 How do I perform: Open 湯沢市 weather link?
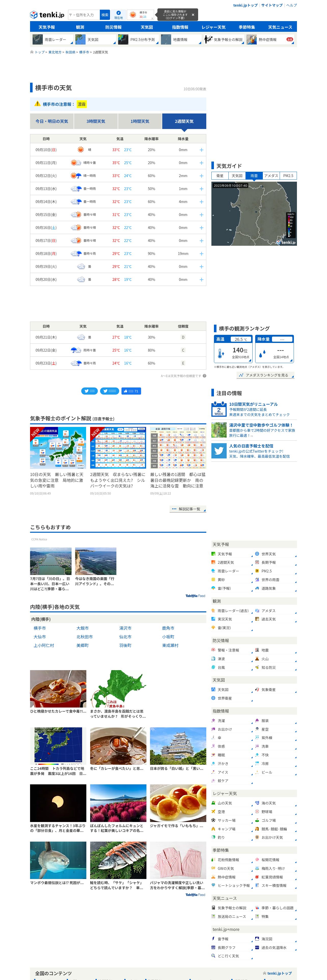pos(125,628)
